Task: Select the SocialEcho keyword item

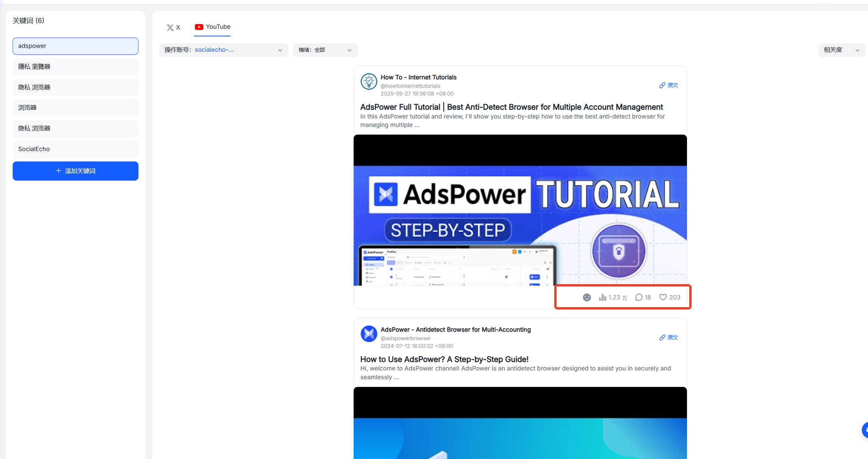Action: point(76,149)
